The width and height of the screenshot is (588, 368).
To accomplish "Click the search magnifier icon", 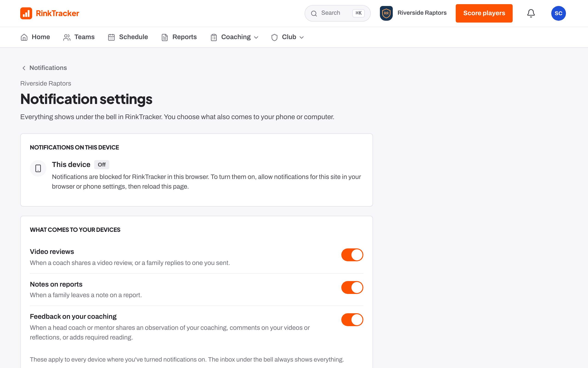I will click(314, 13).
